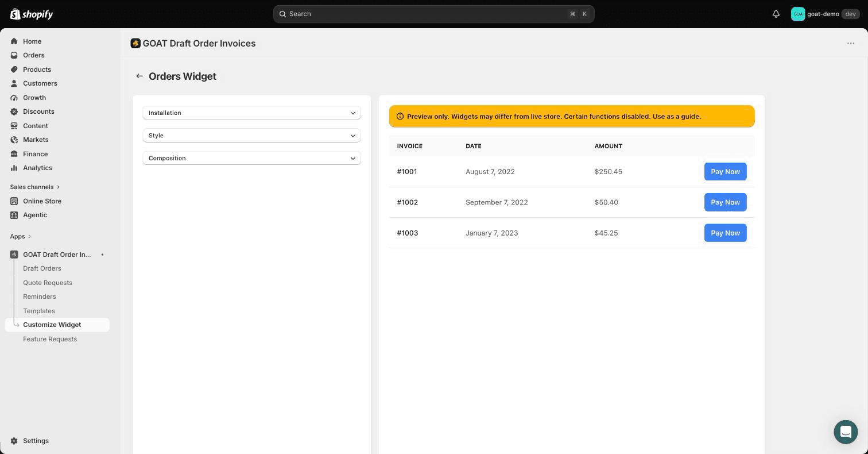
Task: Open the Online Store link
Action: click(42, 201)
